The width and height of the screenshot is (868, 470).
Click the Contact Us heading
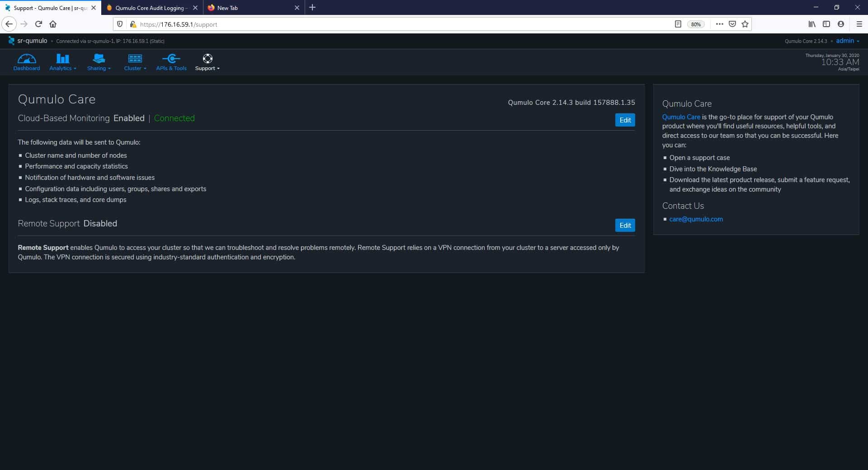(683, 206)
